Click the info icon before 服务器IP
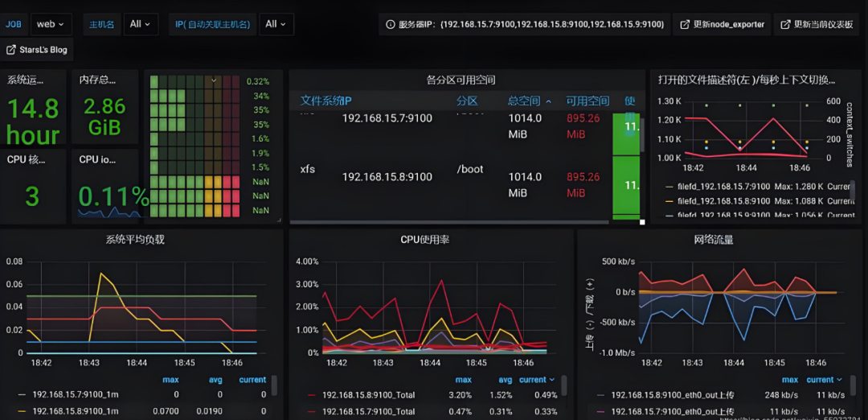The image size is (868, 420). 391,24
